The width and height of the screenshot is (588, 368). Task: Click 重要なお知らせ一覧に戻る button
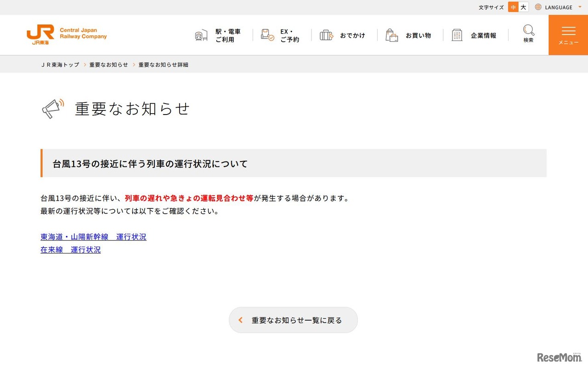pyautogui.click(x=293, y=320)
